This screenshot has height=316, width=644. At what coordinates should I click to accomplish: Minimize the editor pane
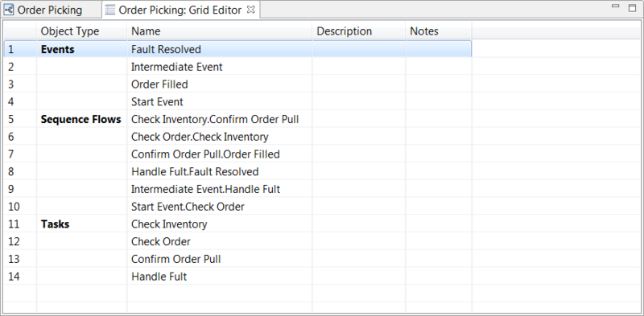tap(615, 6)
